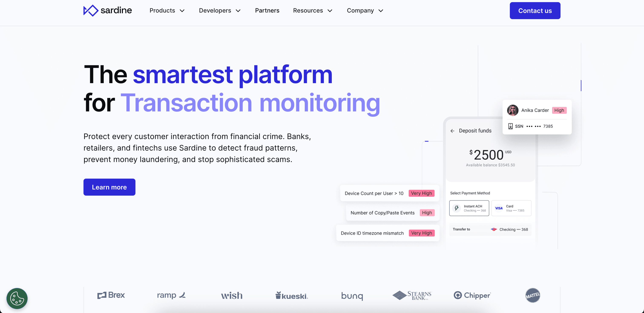Select Visa Card payment method
Screen dimensions: 644x313
click(511, 208)
